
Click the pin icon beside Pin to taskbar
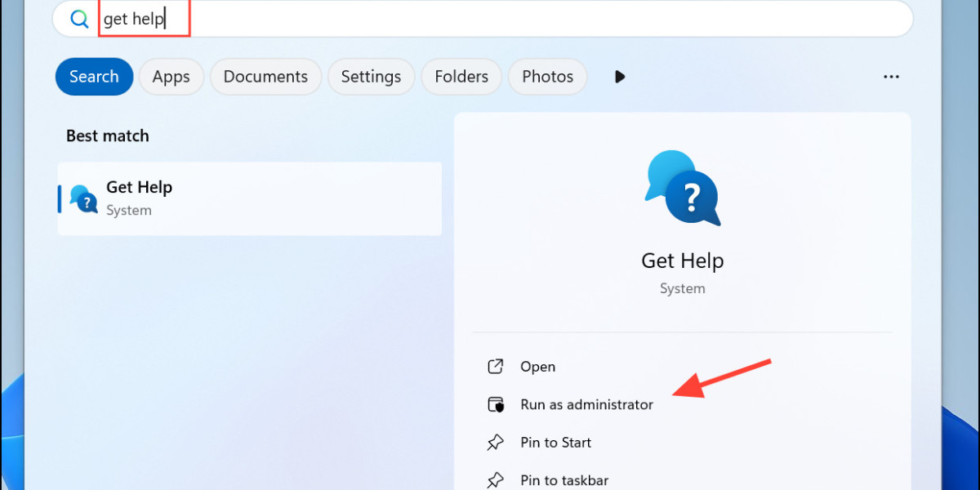(495, 480)
